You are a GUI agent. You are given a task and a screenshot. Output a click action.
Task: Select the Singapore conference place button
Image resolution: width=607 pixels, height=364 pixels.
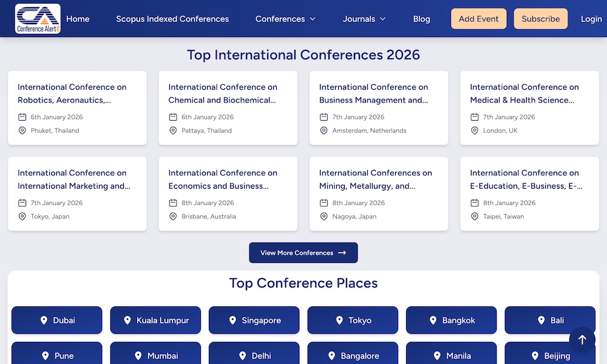(x=254, y=320)
